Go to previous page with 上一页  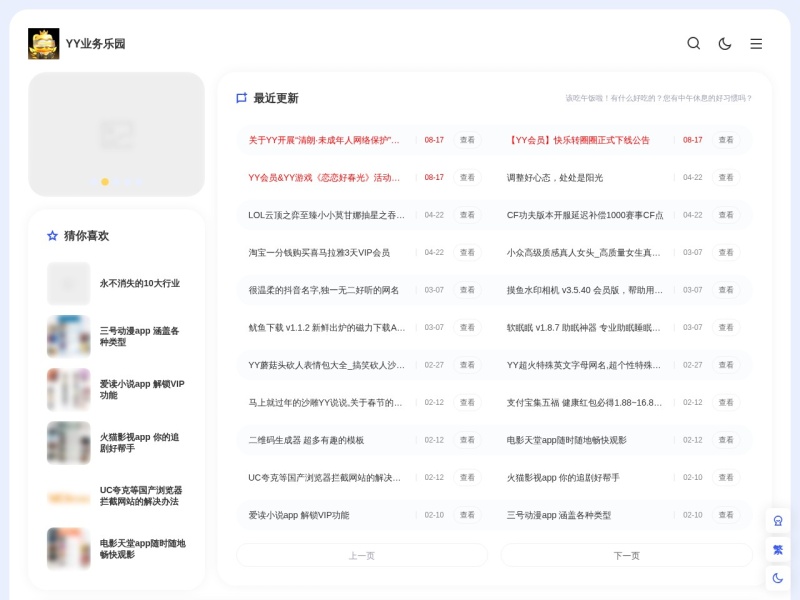tap(362, 556)
